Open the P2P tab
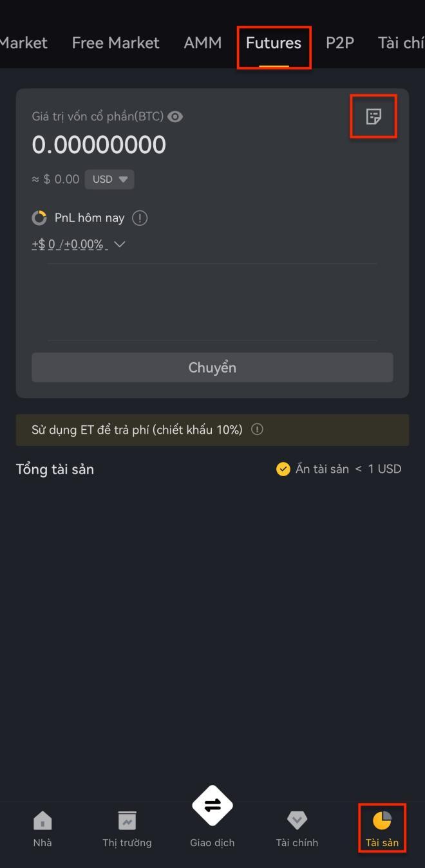The height and width of the screenshot is (868, 425). 340,43
